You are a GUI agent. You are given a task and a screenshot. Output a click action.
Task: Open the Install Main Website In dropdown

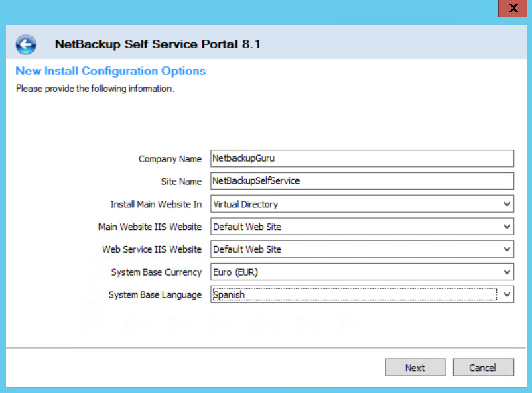pos(362,204)
